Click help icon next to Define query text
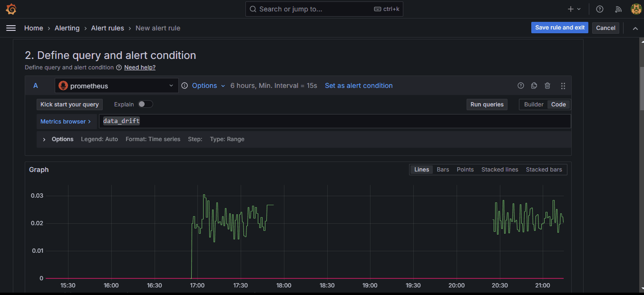 119,67
